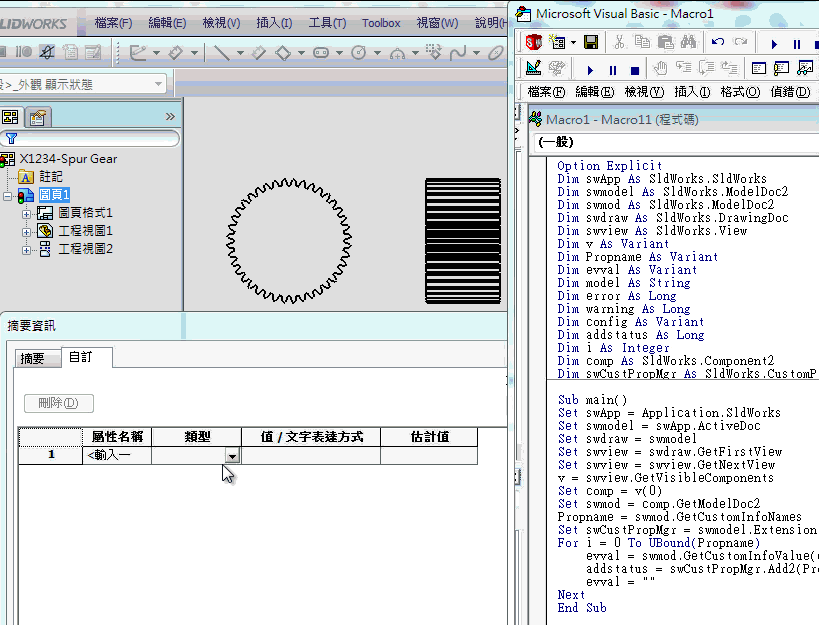The width and height of the screenshot is (819, 625).
Task: Click the red SolidWorks cube icon in VBE
Action: pyautogui.click(x=531, y=42)
